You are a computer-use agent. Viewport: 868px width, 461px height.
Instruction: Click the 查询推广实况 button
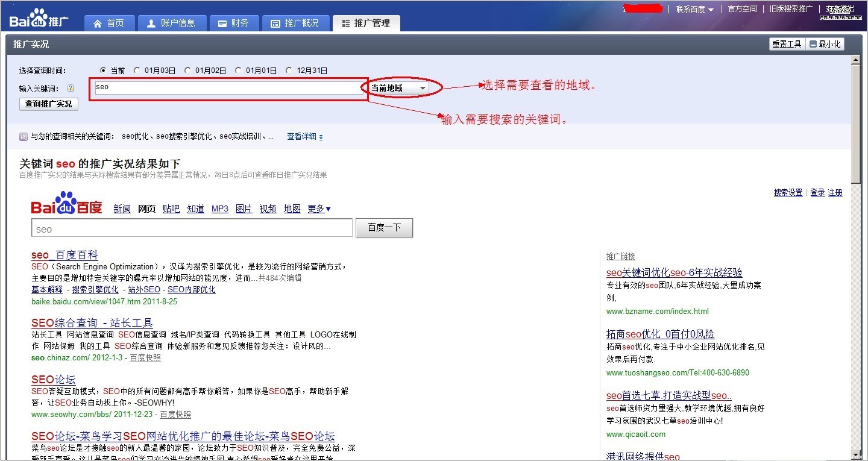pos(49,104)
